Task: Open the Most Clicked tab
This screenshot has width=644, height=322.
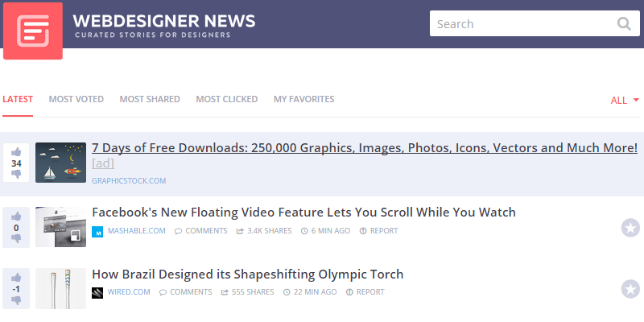Action: point(226,99)
